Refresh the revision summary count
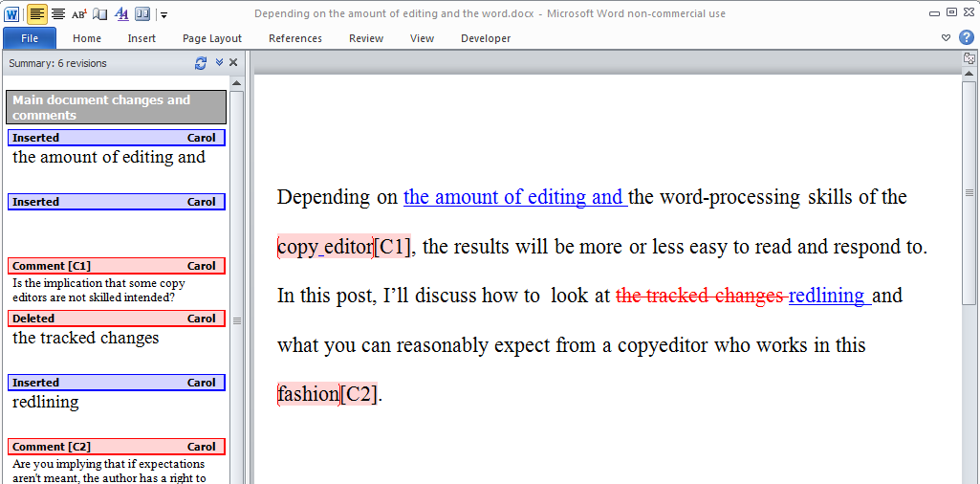The image size is (980, 484). pos(201,63)
